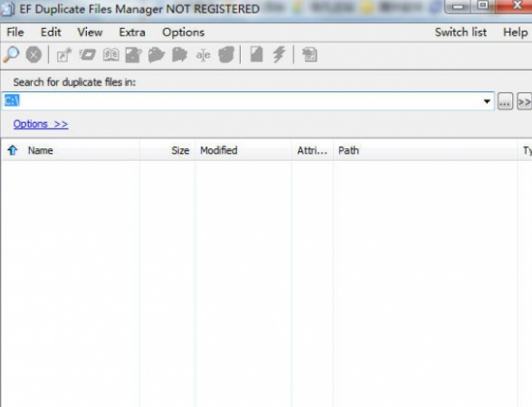Click Switch list in menu bar
The height and width of the screenshot is (407, 532).
(461, 33)
